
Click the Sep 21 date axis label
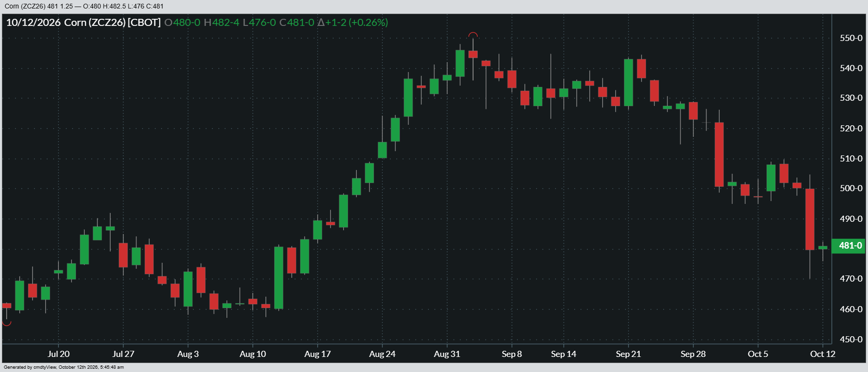coord(628,354)
